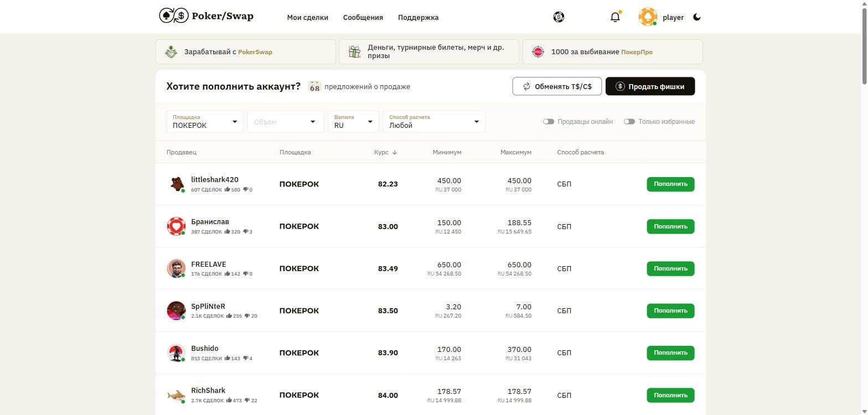868x415 pixels.
Task: Click the 68 offers counter
Action: click(314, 86)
